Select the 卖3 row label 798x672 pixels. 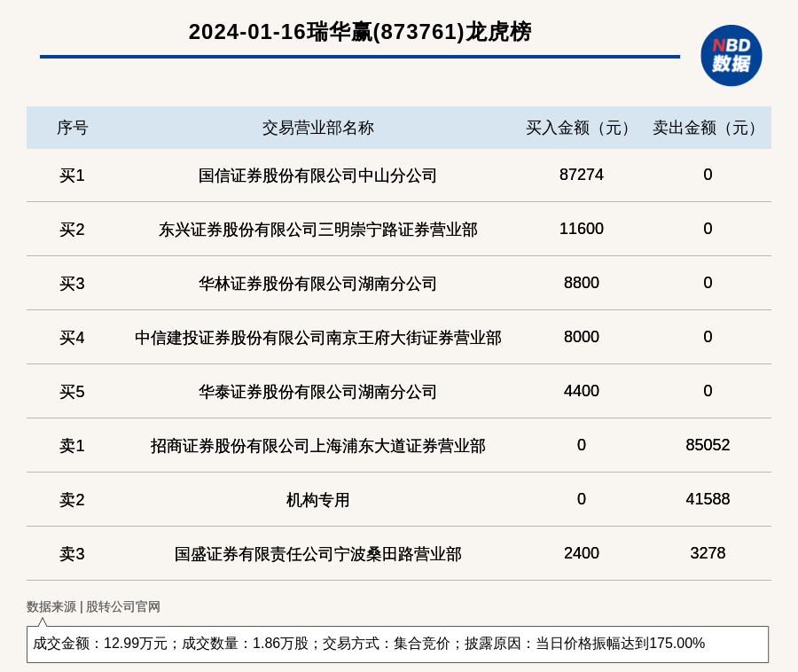(x=73, y=554)
